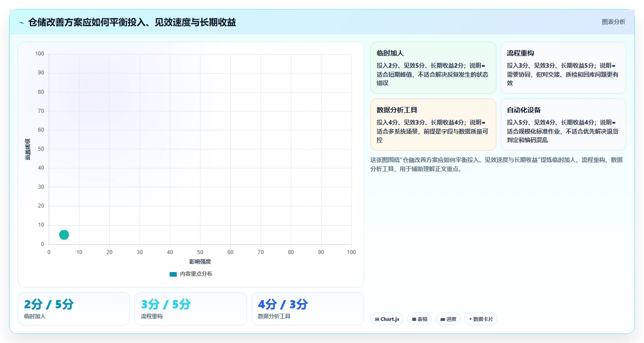Click the teal bubble data point in chart
The image size is (644, 343).
tap(64, 235)
